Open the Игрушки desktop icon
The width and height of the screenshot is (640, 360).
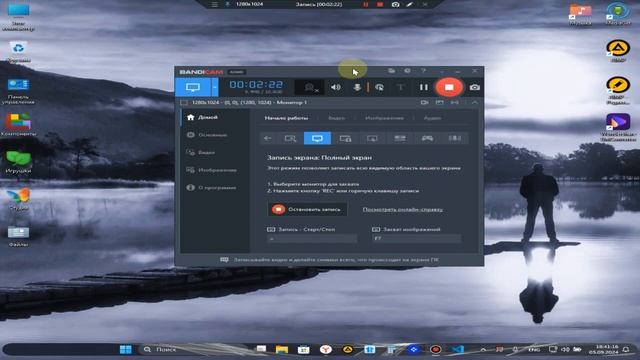18,162
